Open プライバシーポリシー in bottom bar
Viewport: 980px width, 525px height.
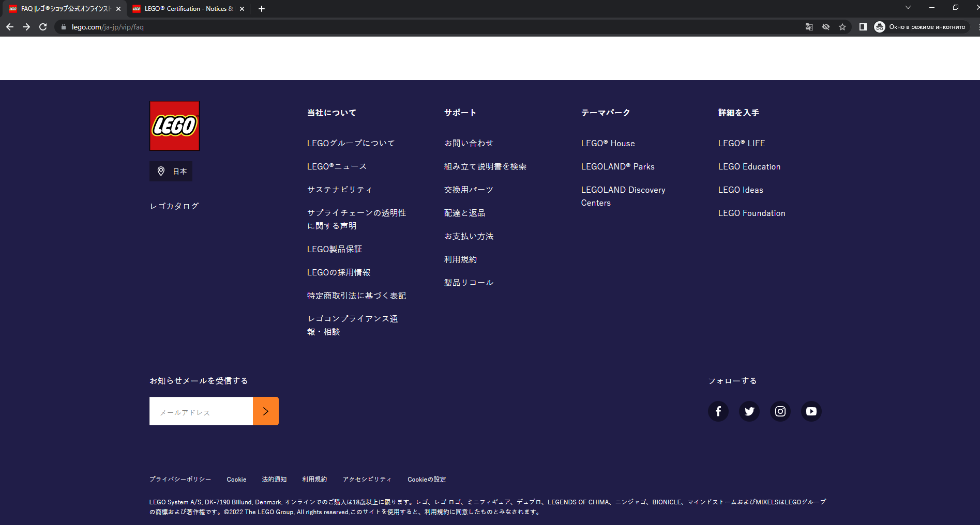[x=180, y=480]
